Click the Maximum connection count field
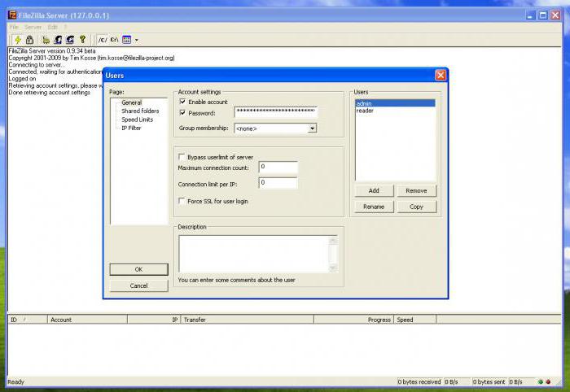This screenshot has height=392, width=570. pyautogui.click(x=278, y=167)
